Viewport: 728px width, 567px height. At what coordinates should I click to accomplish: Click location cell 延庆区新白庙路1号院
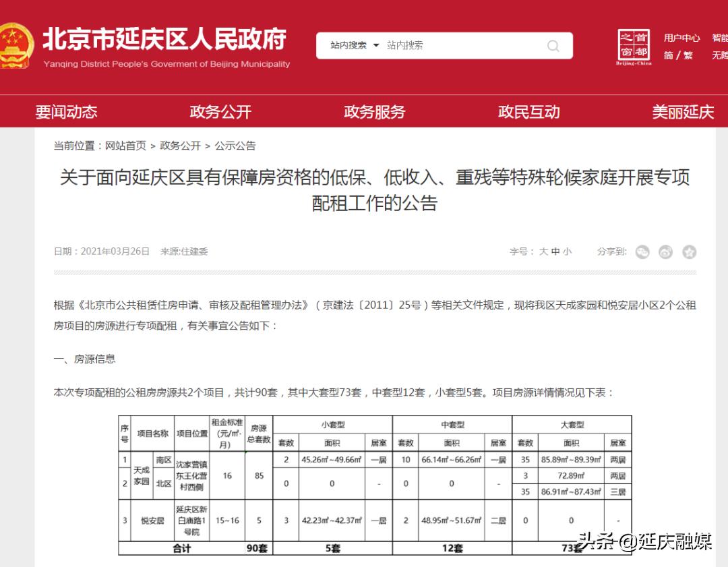tap(192, 520)
